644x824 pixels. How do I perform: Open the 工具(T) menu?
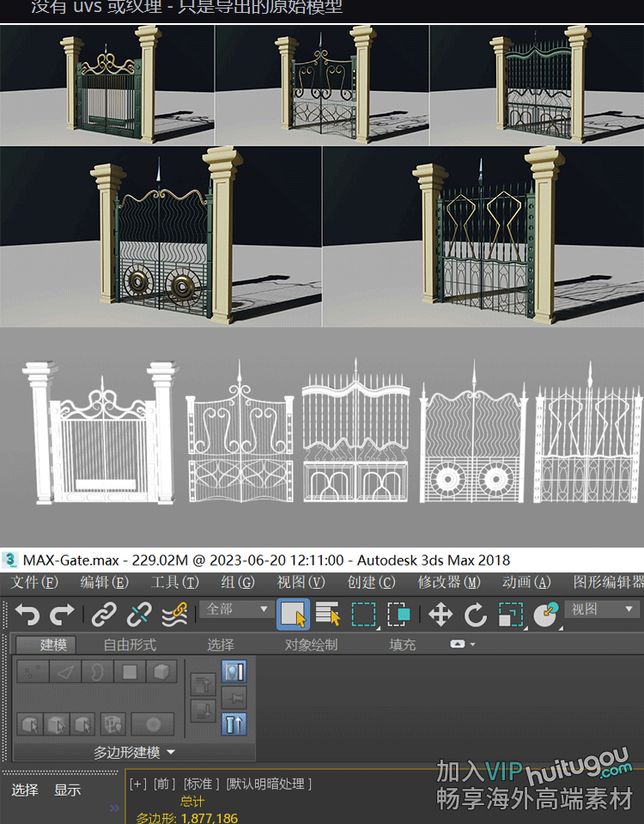175,582
